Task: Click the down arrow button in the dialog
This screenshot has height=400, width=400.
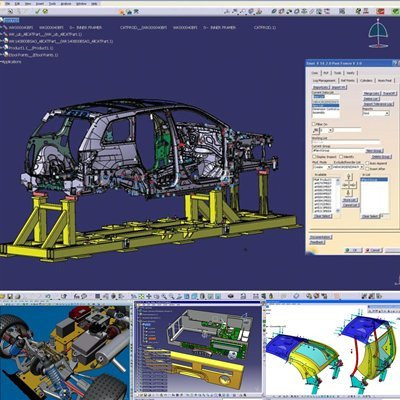Action: point(348,193)
